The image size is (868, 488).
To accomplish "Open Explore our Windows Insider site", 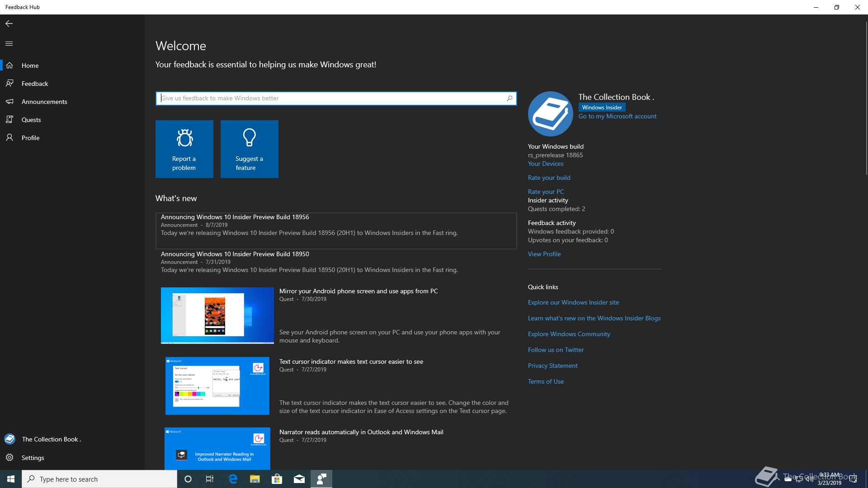I will tap(574, 302).
